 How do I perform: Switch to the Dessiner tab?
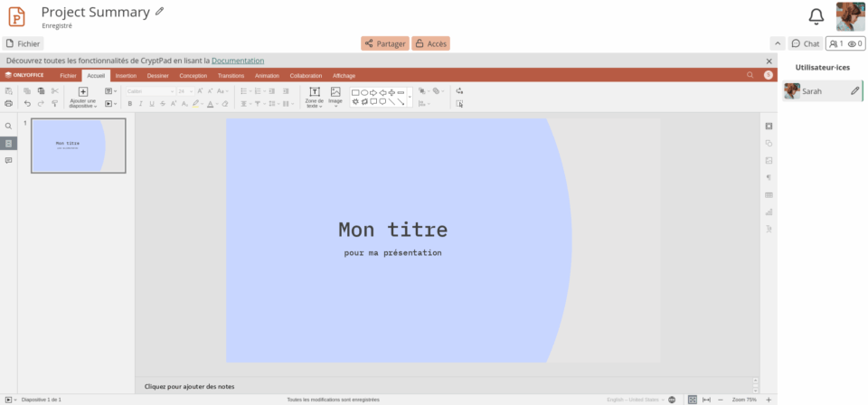pos(157,76)
